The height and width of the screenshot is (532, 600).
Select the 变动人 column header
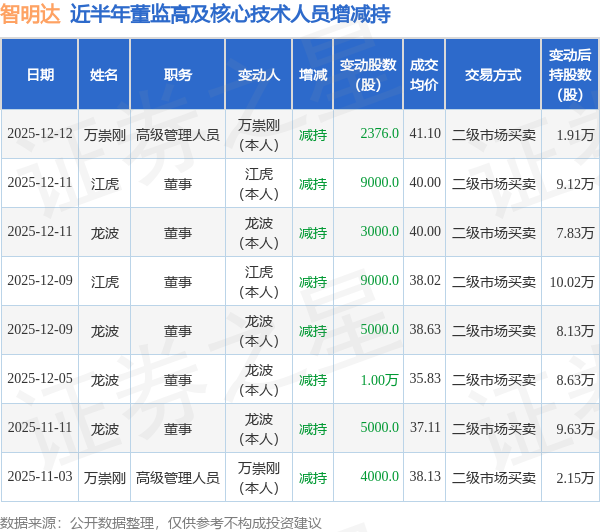coord(259,75)
